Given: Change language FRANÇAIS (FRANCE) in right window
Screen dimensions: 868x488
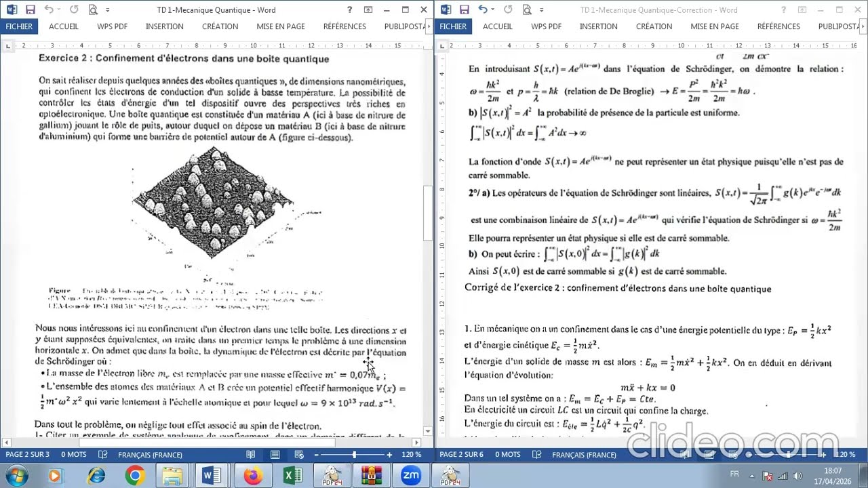Looking at the screenshot, I should (x=584, y=455).
